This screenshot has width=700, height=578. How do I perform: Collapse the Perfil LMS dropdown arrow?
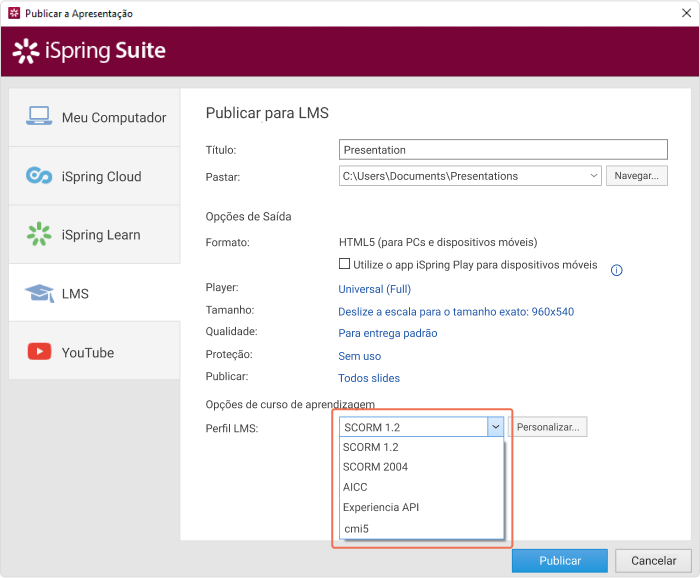(496, 427)
